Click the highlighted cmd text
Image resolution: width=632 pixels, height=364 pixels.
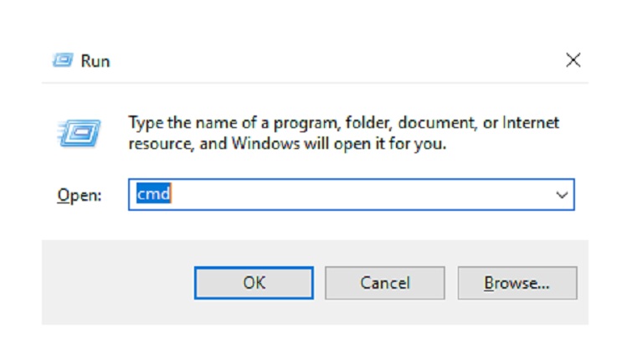coord(154,194)
